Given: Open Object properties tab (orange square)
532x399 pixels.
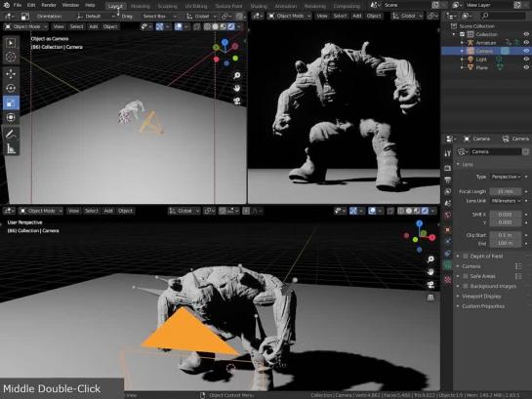Looking at the screenshot, I should click(448, 230).
